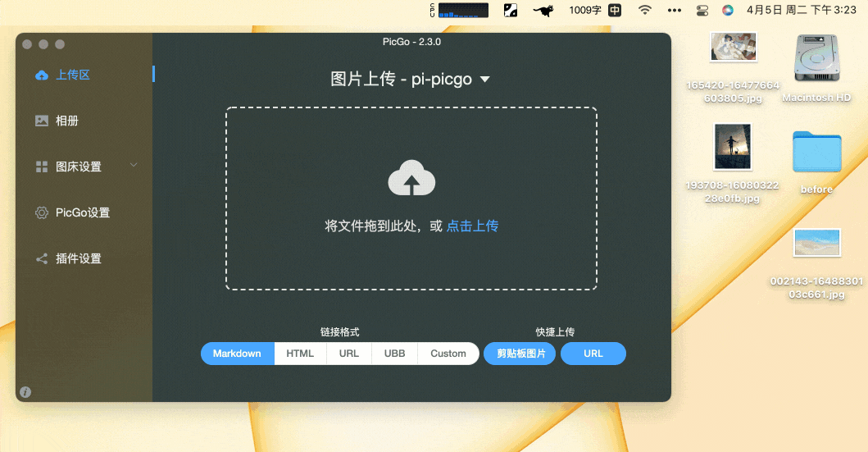Screen dimensions: 868x452
Task: Select thumbnail 165420-16477664603805.jpg
Action: (733, 47)
